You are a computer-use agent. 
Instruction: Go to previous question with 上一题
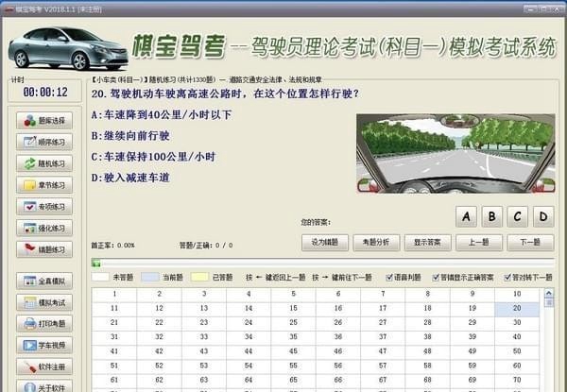[x=479, y=243]
